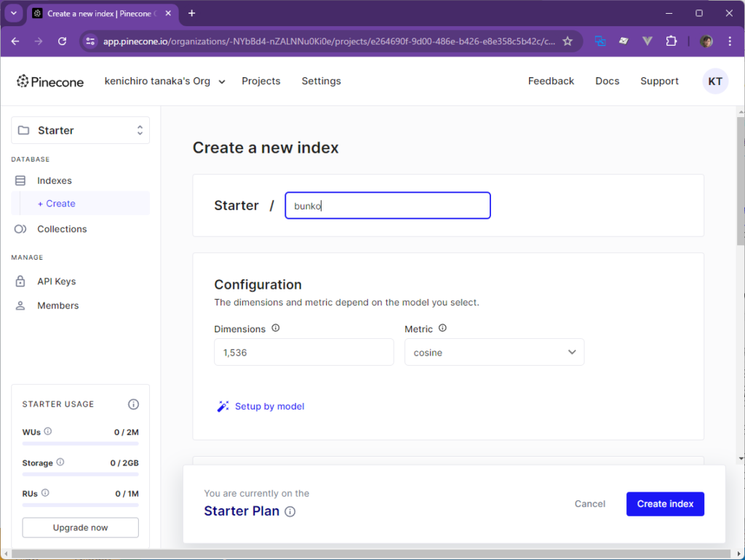
Task: Click the 'Configuration' section heading
Action: (x=258, y=284)
